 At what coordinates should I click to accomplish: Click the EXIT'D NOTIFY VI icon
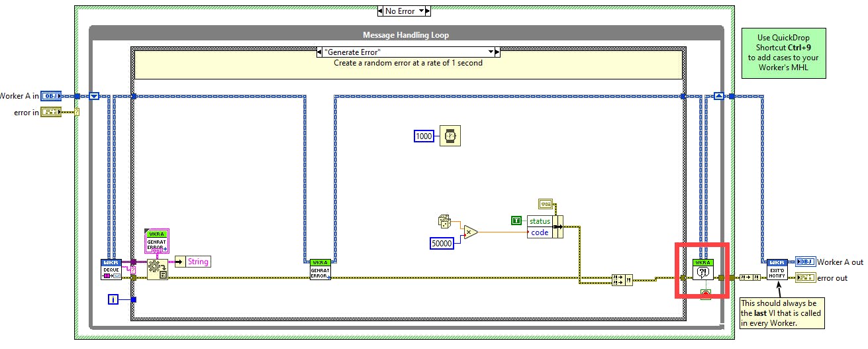(x=776, y=270)
